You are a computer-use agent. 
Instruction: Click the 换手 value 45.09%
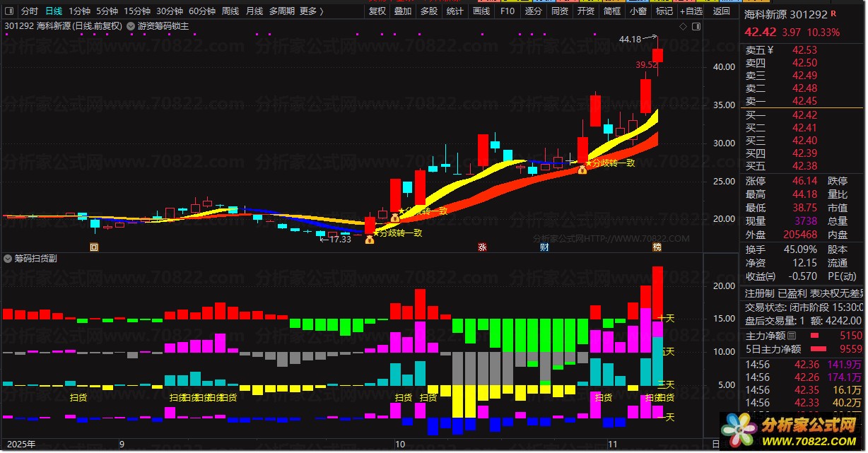(x=799, y=249)
